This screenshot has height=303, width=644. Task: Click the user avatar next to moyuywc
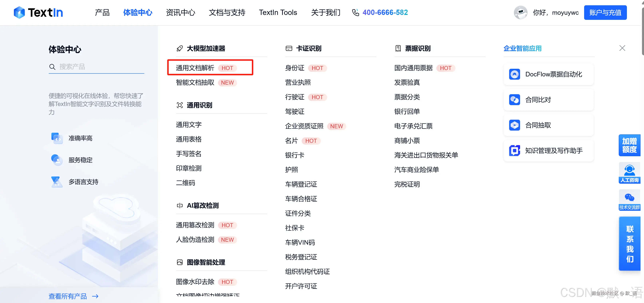point(520,13)
